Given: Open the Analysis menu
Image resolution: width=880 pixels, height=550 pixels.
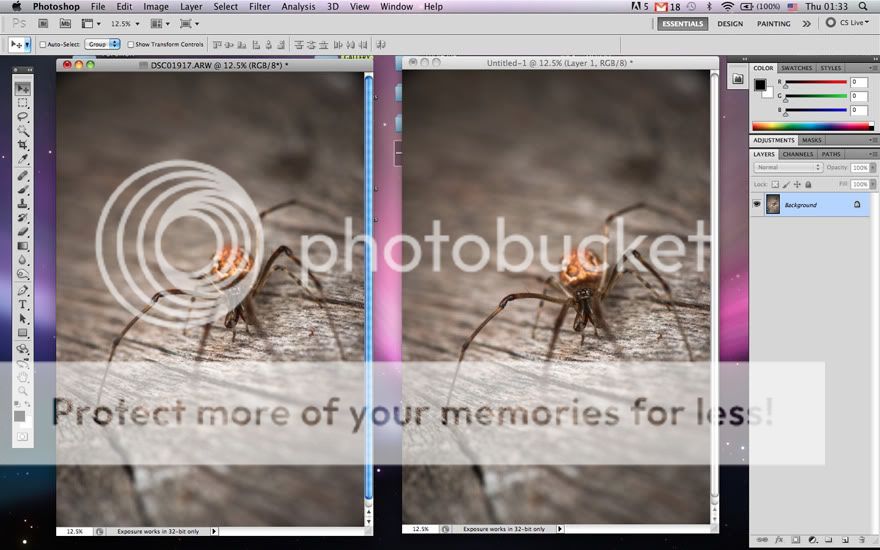Looking at the screenshot, I should point(298,6).
